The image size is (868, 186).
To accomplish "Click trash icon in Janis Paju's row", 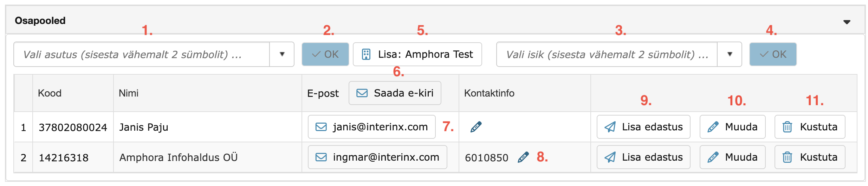I will (787, 127).
